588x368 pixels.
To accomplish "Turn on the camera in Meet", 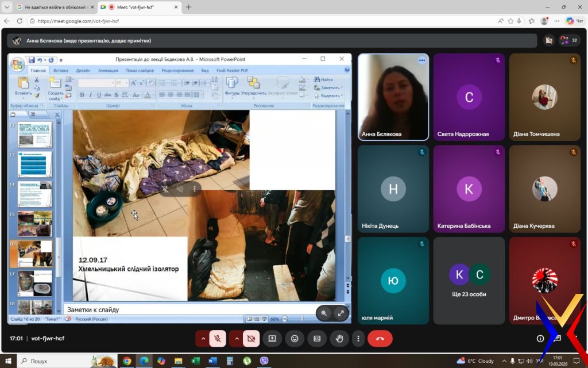I will tap(252, 339).
